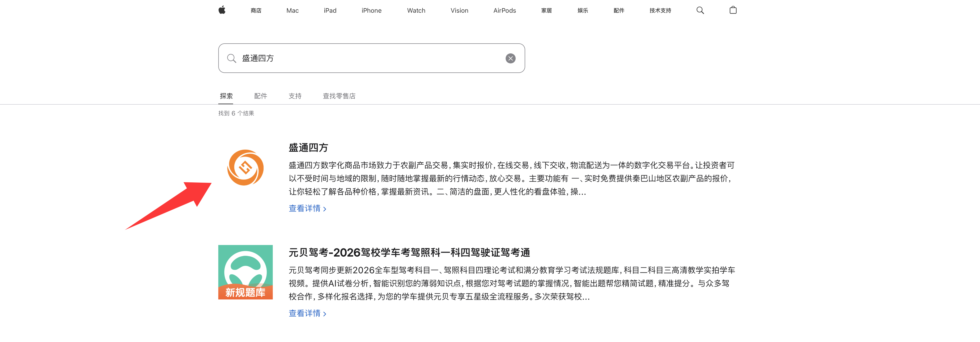Select the 探索 tab
This screenshot has height=342, width=980.
pos(226,96)
